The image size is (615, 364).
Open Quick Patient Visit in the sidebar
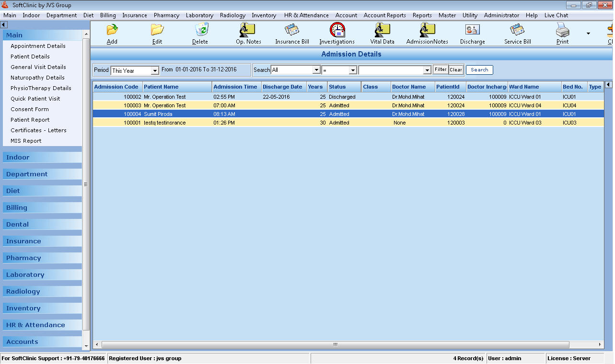tap(35, 99)
